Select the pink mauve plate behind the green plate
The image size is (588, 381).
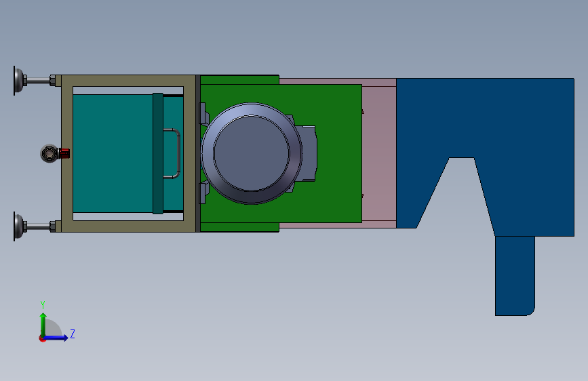(378, 154)
